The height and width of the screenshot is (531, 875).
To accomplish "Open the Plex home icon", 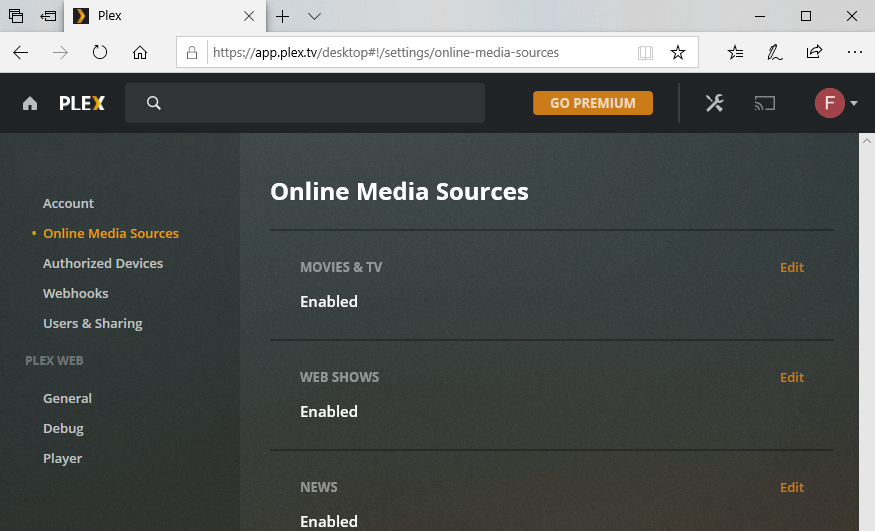I will coord(30,103).
